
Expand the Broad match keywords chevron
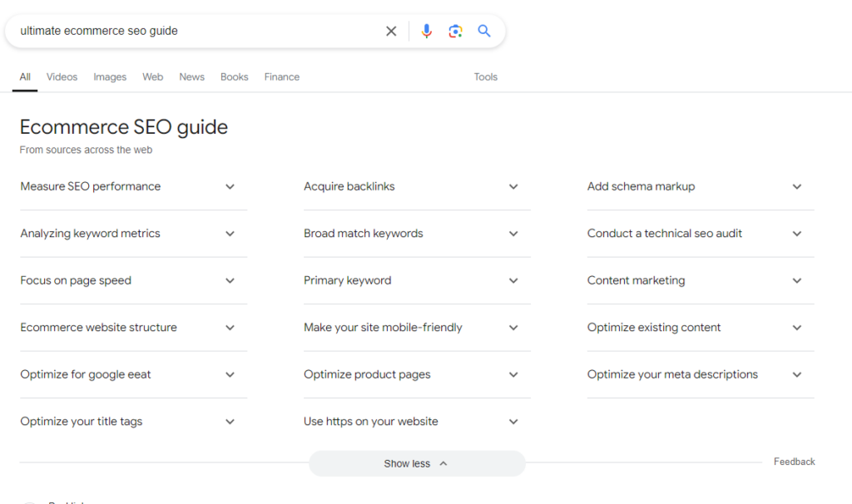513,234
